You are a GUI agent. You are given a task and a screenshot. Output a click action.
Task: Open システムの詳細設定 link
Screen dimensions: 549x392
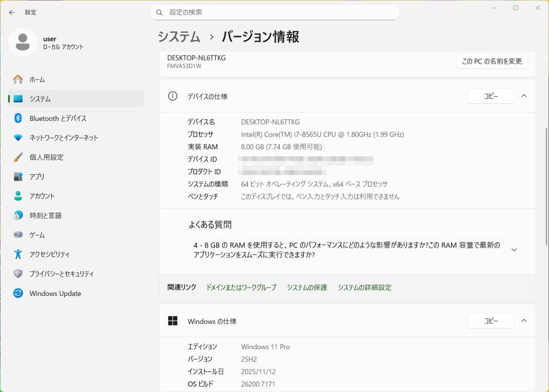coord(365,288)
